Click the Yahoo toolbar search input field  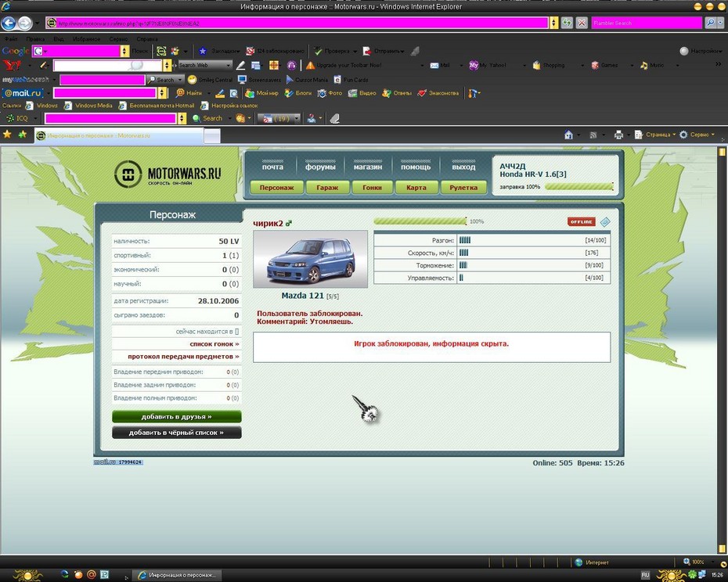[x=108, y=66]
